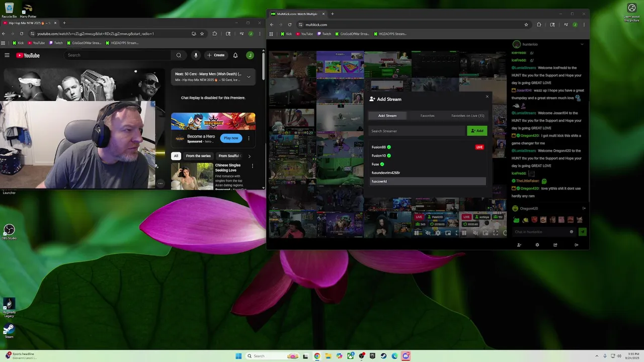Reload the YouTube browser page

pyautogui.click(x=21, y=34)
